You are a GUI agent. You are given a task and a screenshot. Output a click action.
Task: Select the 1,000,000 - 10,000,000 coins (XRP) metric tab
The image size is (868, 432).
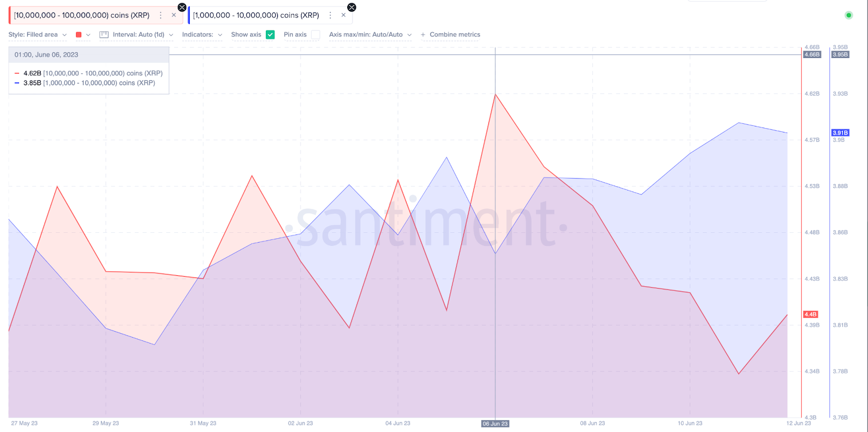pos(256,15)
